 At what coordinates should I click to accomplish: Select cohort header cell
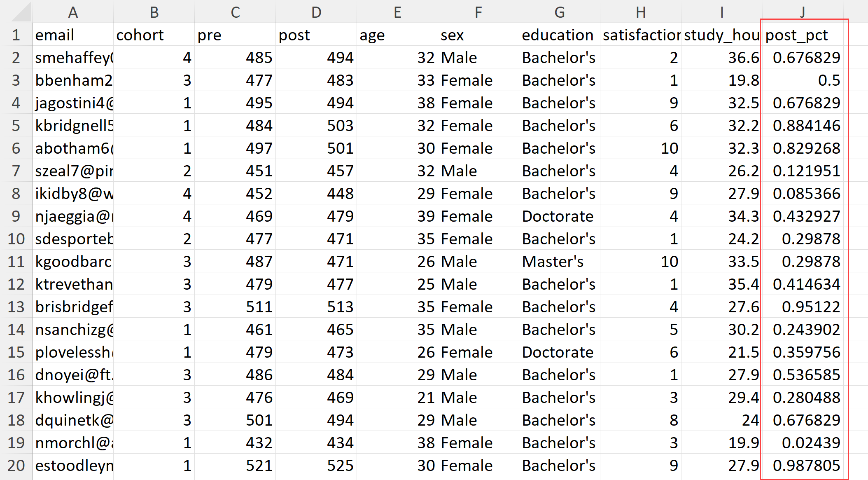(154, 35)
